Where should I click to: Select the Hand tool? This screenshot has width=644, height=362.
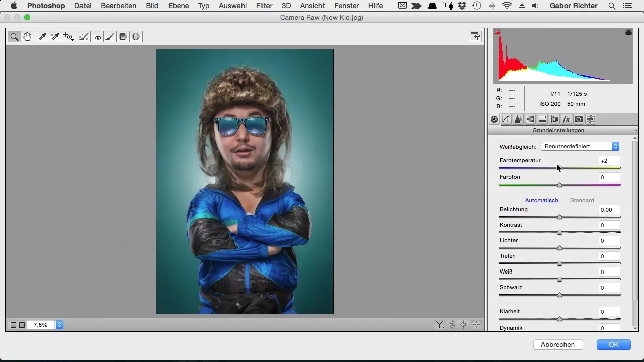(27, 36)
